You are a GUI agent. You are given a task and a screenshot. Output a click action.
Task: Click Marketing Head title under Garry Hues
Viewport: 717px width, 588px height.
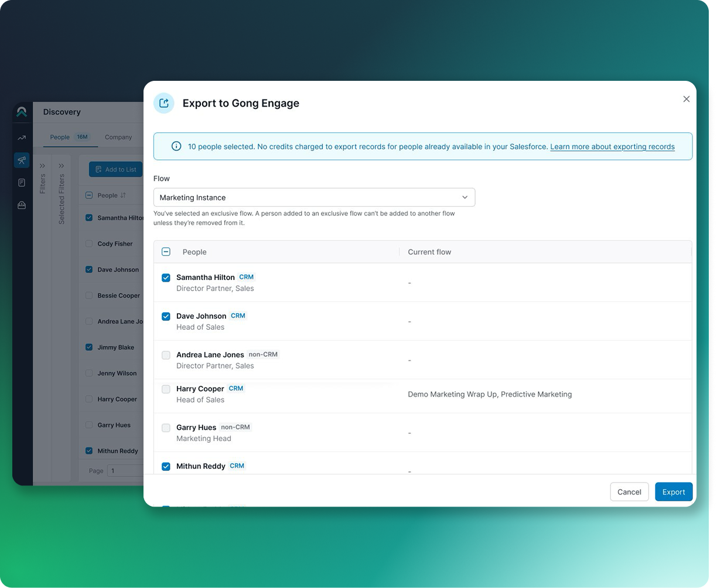(x=204, y=439)
